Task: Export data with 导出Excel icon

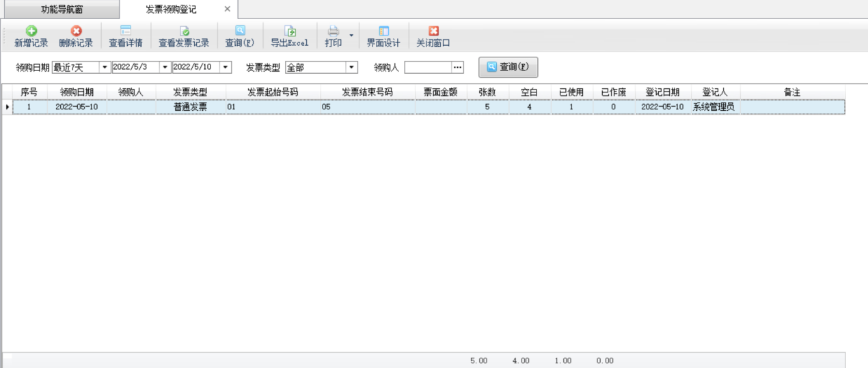Action: (x=290, y=31)
